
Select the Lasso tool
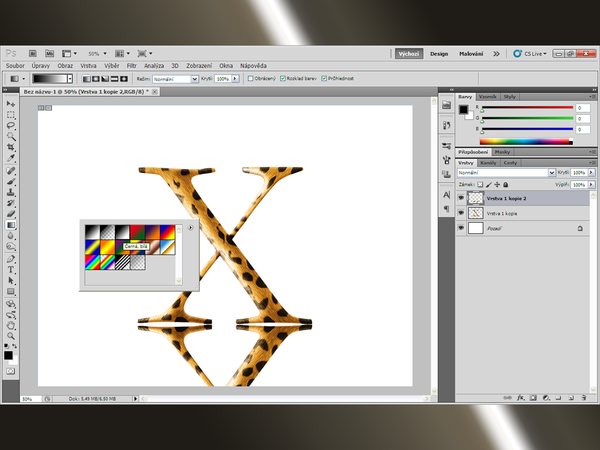coord(11,126)
